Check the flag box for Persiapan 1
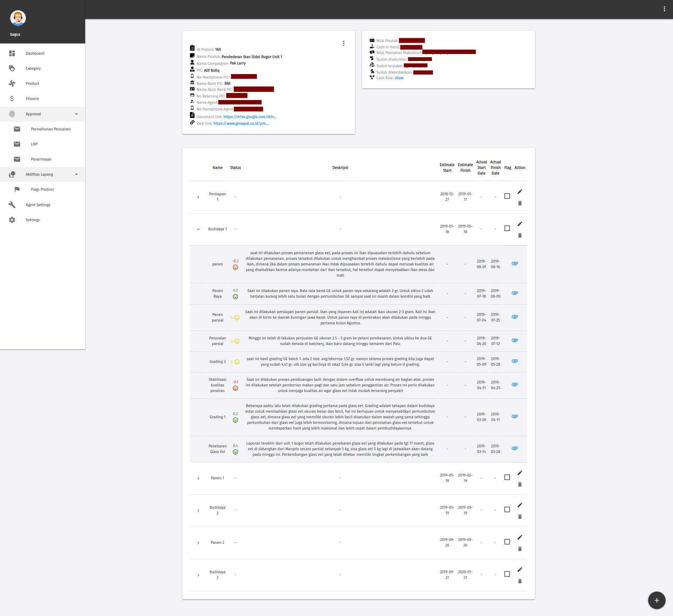The width and height of the screenshot is (673, 616). click(x=507, y=196)
